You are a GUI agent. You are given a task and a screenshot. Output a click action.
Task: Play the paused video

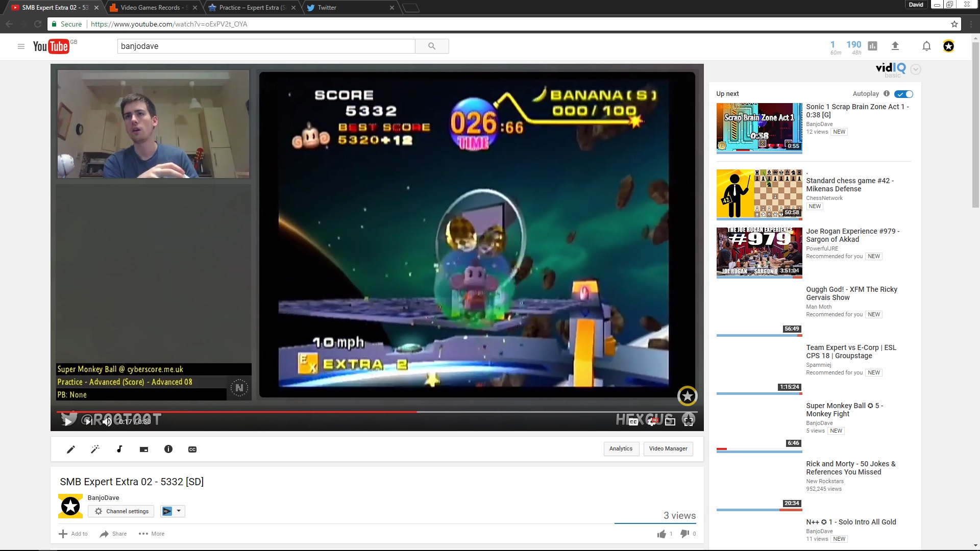[68, 421]
